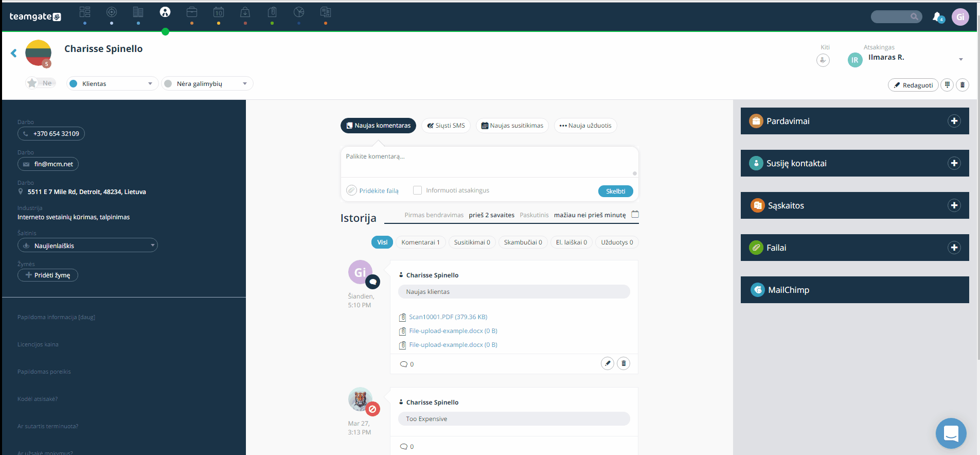Click the Skelbti button

(x=616, y=191)
